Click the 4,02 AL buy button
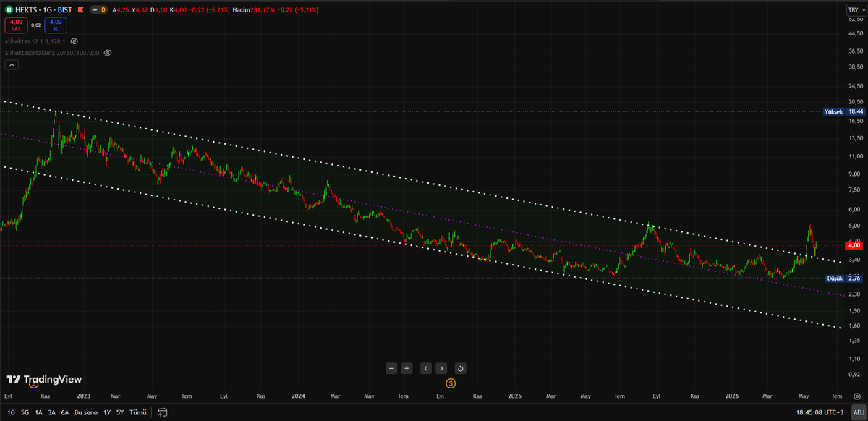Viewport: 868px width, 421px height. (x=56, y=25)
